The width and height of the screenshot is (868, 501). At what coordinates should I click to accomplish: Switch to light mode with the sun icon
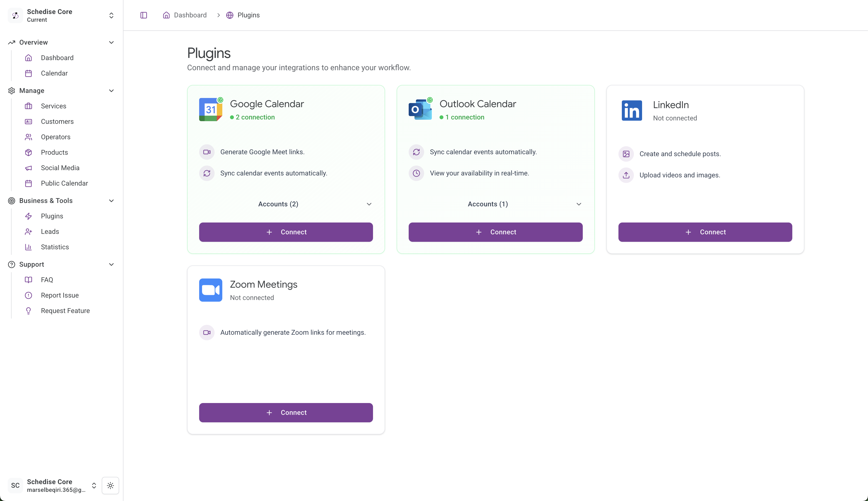pyautogui.click(x=110, y=486)
